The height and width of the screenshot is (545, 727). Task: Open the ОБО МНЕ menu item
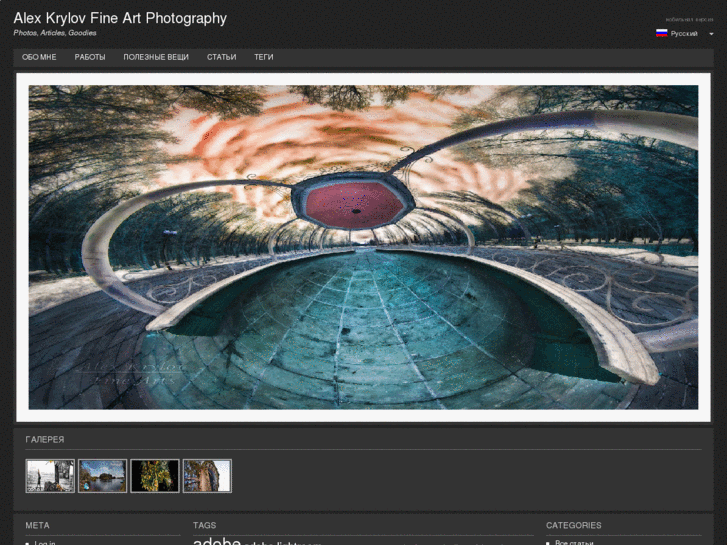(39, 57)
